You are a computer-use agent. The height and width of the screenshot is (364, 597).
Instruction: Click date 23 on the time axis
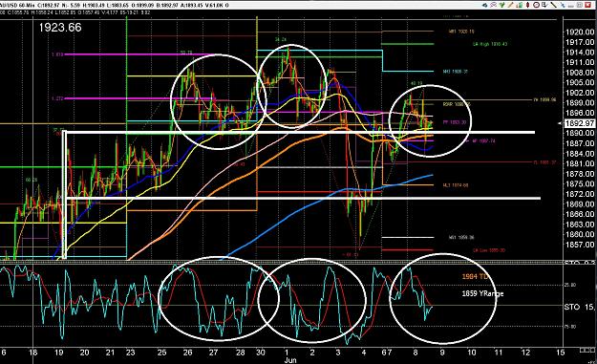130,353
